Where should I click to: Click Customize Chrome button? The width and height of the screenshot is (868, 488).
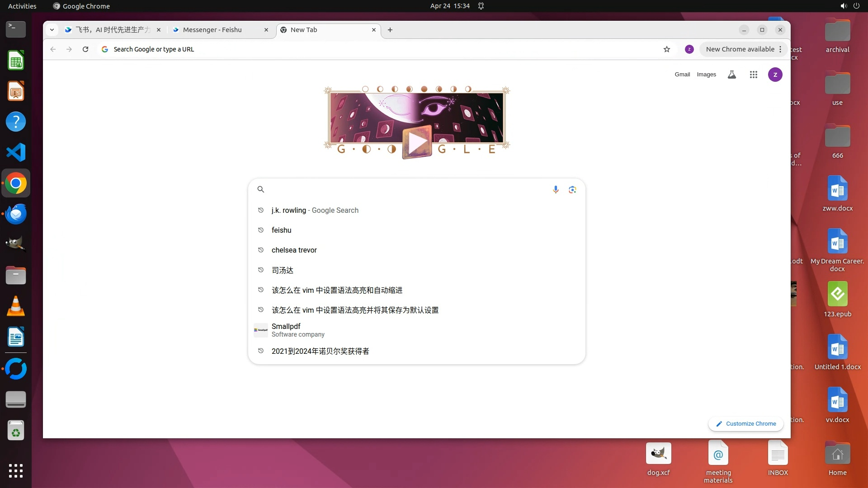(x=746, y=424)
